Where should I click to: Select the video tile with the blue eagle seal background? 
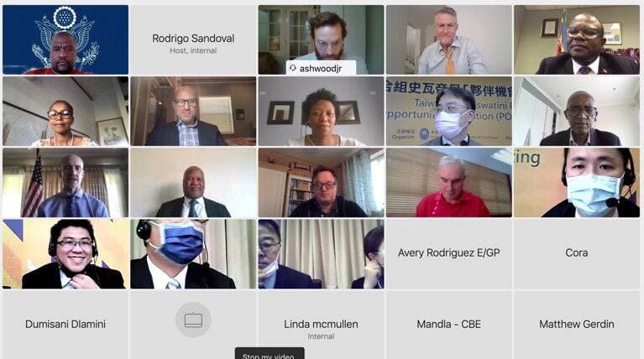point(65,39)
